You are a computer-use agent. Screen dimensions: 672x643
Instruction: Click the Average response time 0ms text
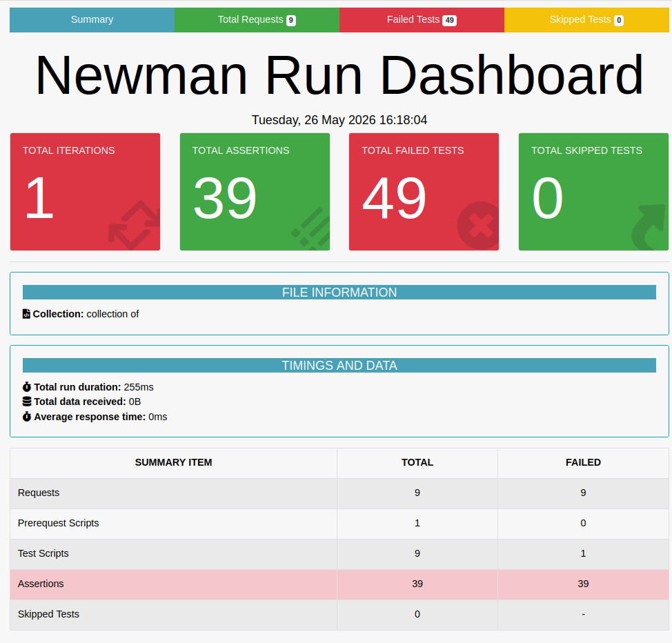point(101,417)
